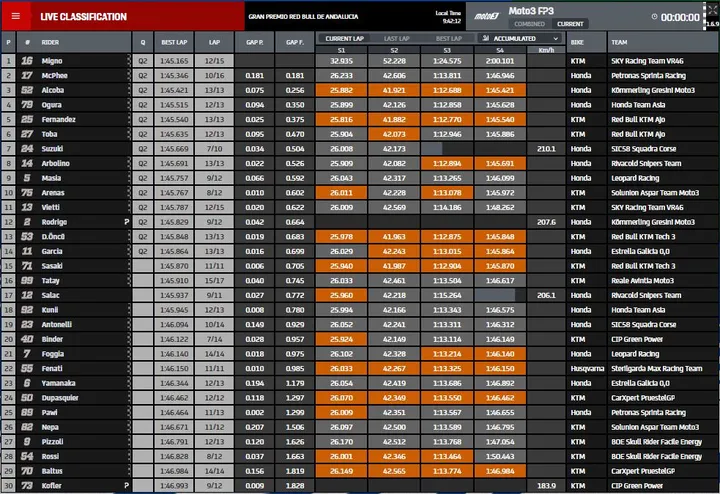Click the Moto3 FP3 session title
This screenshot has height=494, width=720.
[531, 11]
